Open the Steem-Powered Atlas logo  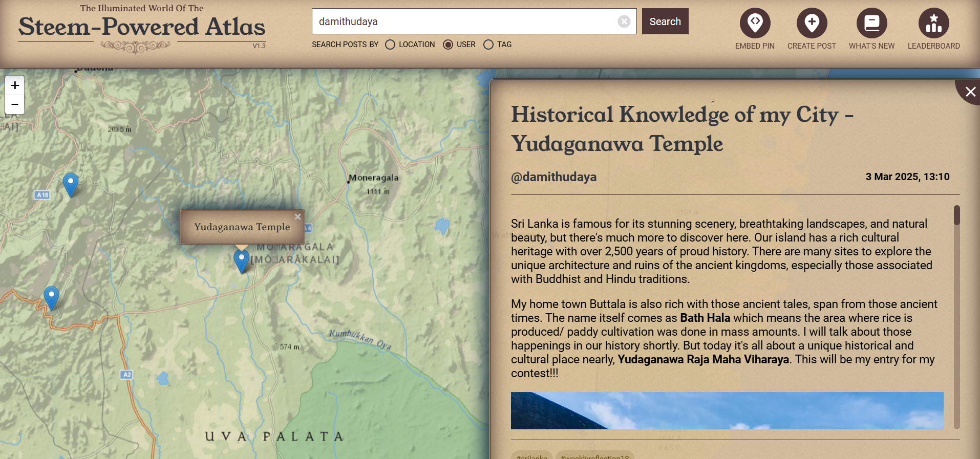point(142,28)
